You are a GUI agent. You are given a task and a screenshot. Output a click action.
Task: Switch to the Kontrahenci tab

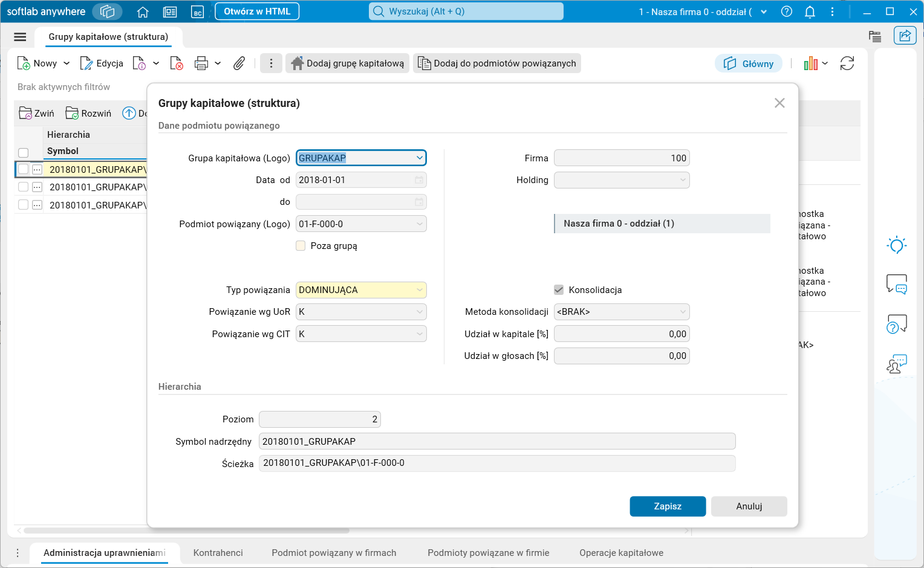point(218,553)
